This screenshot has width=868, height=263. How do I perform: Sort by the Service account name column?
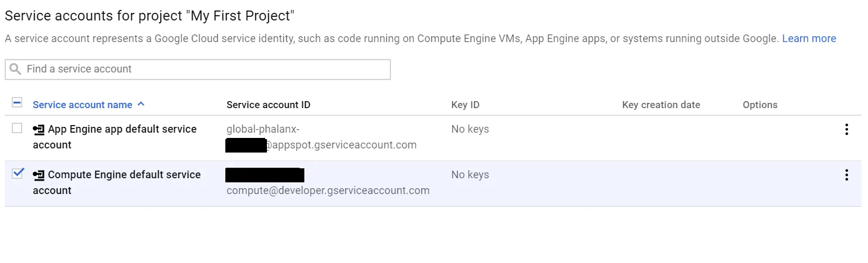click(83, 105)
